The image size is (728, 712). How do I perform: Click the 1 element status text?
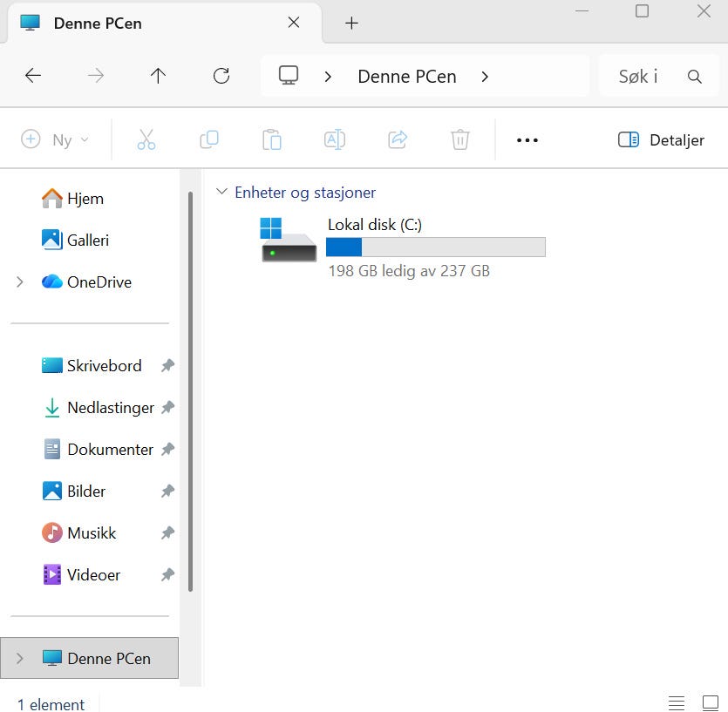click(x=51, y=704)
